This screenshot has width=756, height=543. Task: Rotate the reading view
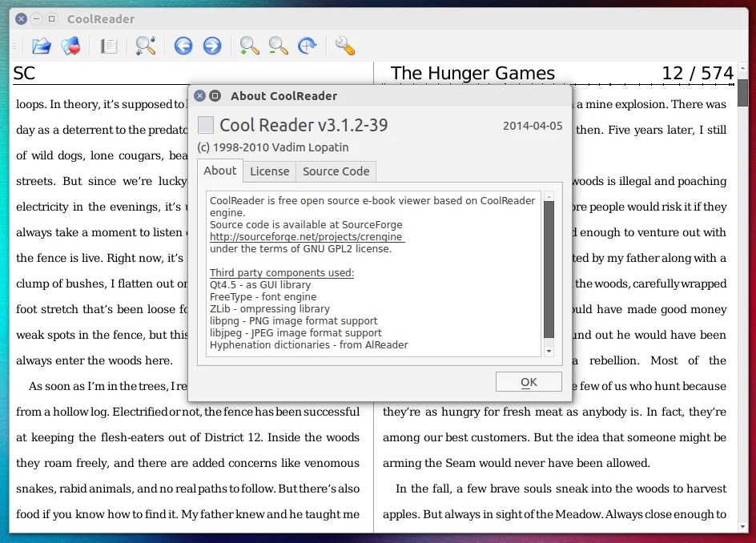click(x=307, y=46)
